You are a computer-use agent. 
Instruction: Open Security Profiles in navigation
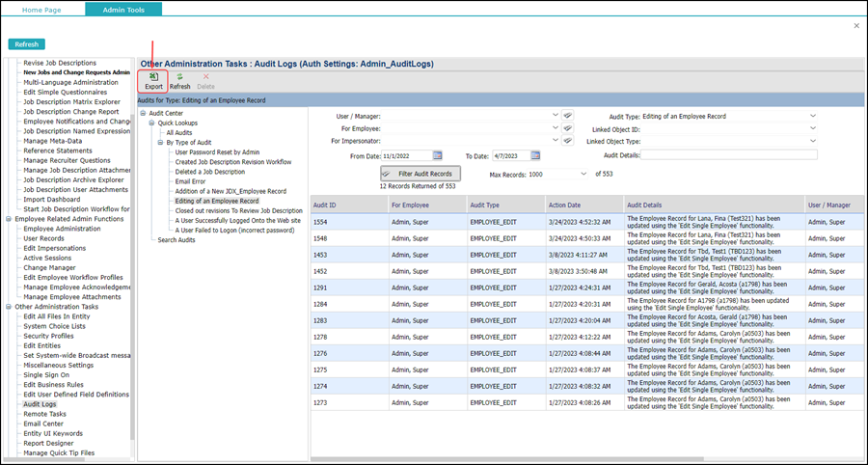click(49, 336)
